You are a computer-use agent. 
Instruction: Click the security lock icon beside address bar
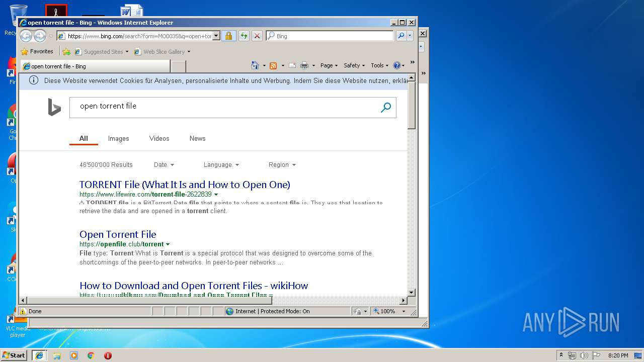pos(228,36)
